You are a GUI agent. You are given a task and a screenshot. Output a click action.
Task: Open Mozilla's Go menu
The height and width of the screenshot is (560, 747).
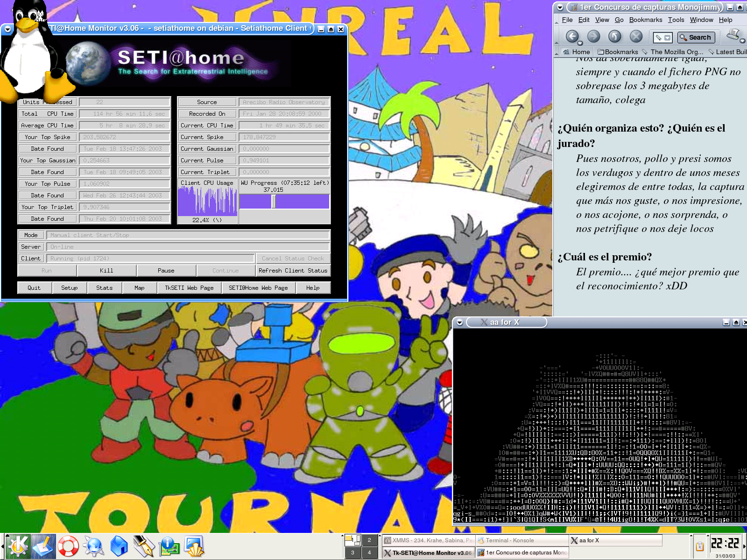(x=619, y=20)
